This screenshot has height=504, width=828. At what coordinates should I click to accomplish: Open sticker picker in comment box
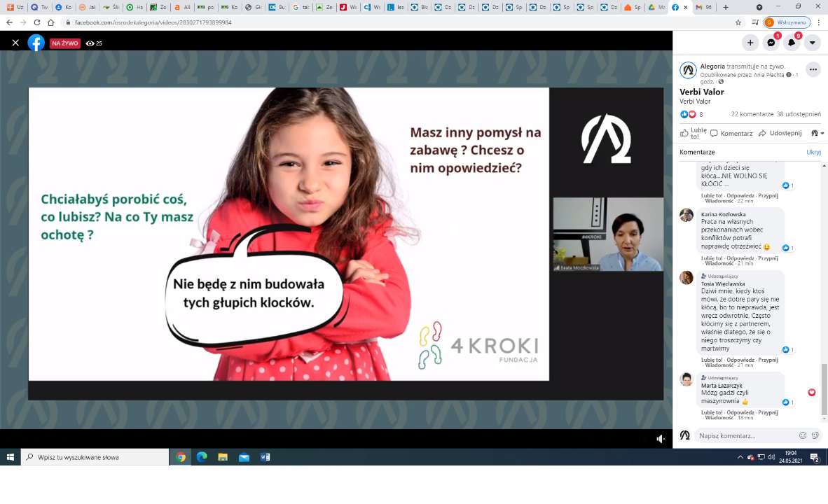(x=815, y=435)
